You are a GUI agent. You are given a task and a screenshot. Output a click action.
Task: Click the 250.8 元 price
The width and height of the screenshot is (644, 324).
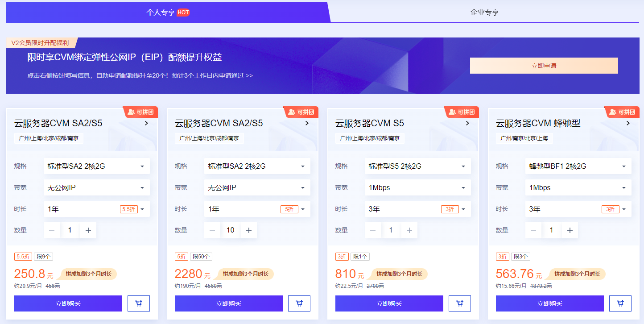[x=34, y=274]
